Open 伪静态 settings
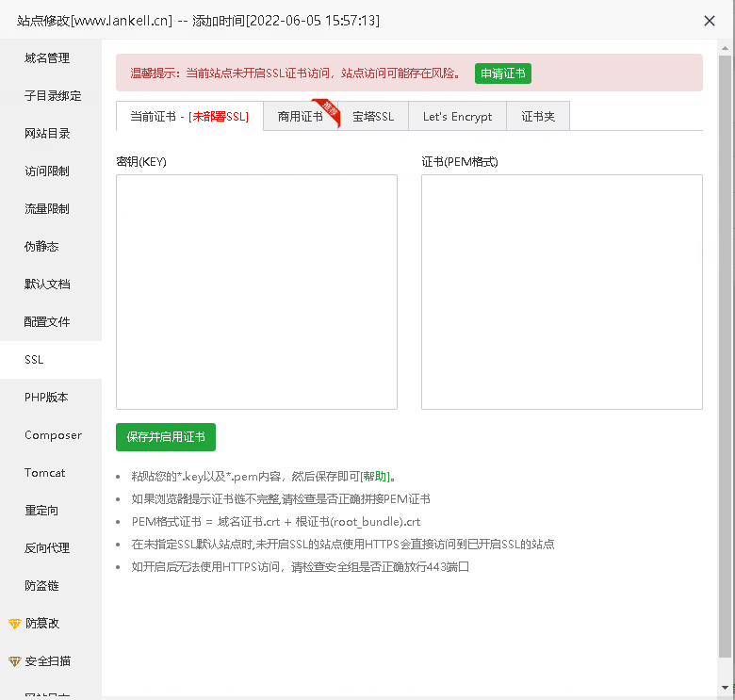This screenshot has height=700, width=735. point(41,247)
